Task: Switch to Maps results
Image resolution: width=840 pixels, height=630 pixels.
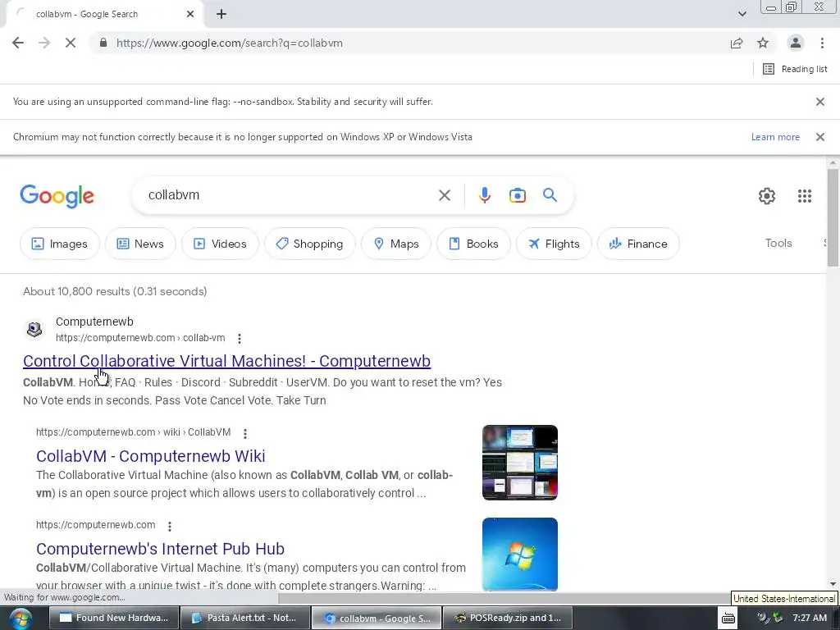Action: pos(396,244)
